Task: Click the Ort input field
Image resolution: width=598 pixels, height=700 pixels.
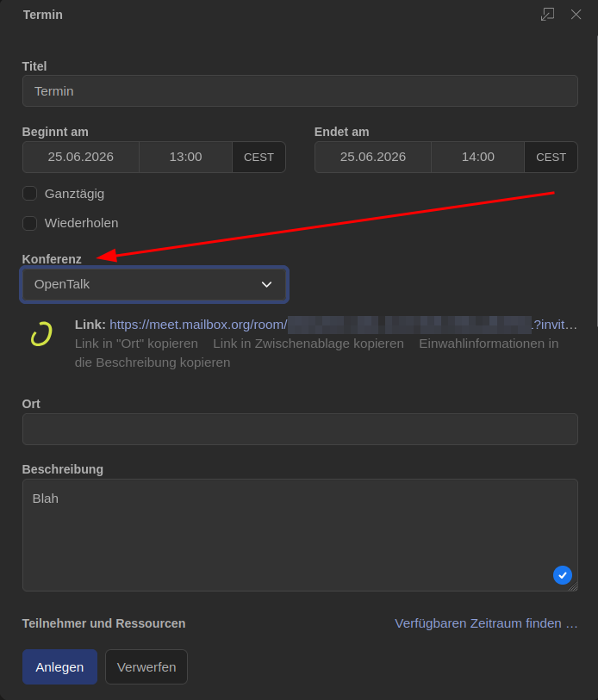Action: 300,429
